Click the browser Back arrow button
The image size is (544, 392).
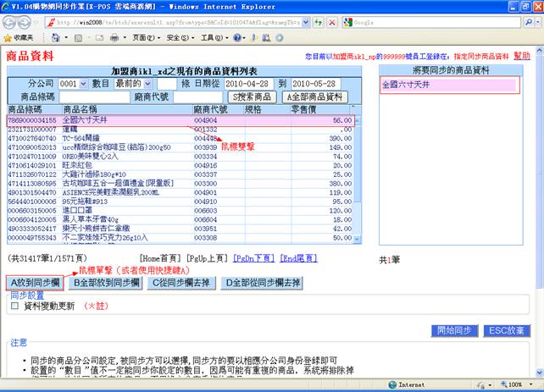11,21
